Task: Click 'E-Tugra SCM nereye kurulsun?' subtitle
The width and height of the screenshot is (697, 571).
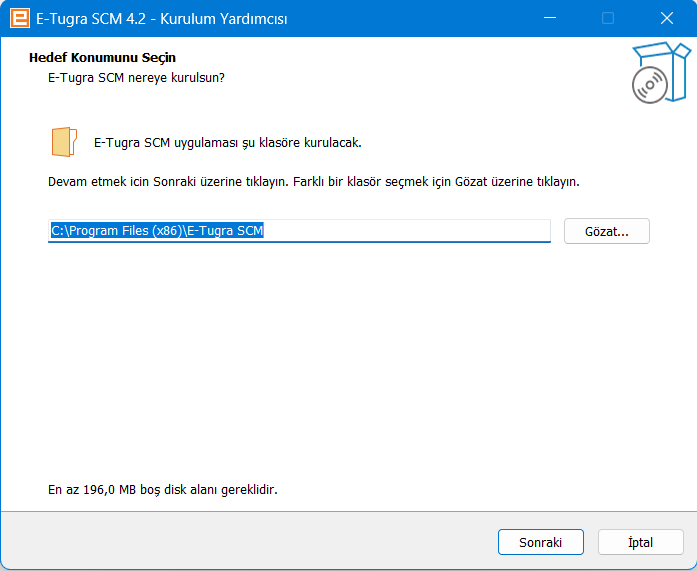Action: point(136,76)
